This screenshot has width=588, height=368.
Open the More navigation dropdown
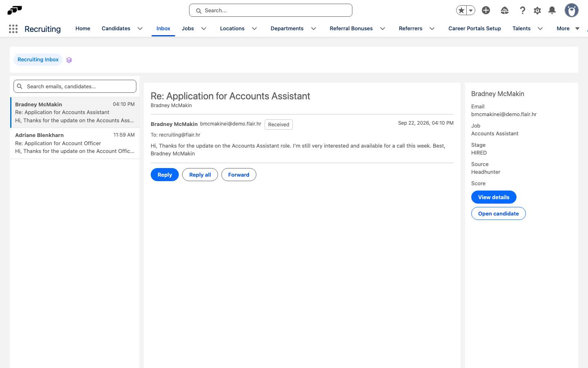568,29
